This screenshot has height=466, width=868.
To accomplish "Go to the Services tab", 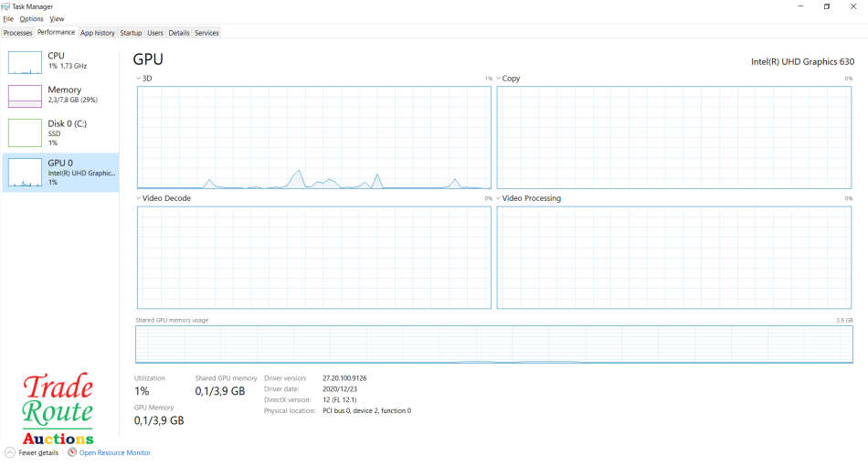I will 206,33.
